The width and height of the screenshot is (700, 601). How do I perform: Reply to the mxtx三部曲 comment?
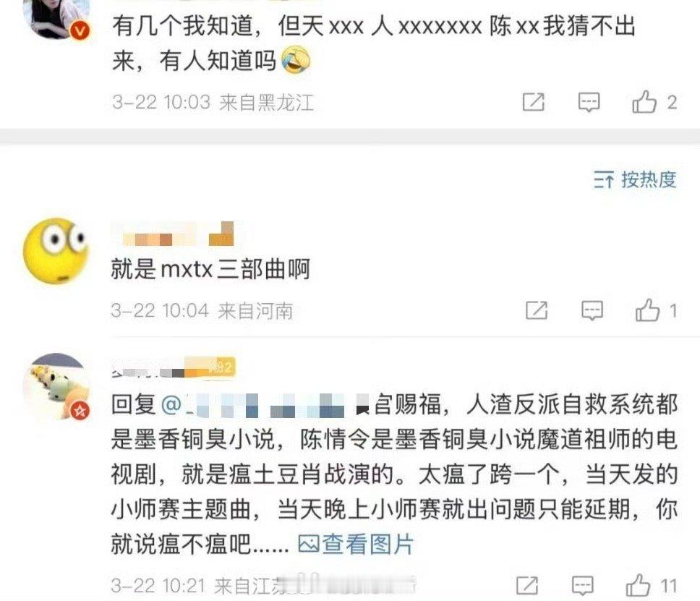(x=592, y=310)
